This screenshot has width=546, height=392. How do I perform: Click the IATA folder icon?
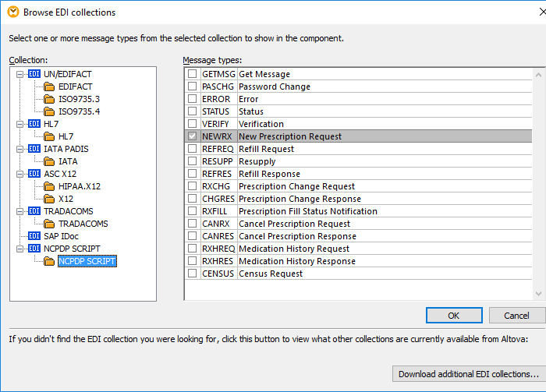coord(49,161)
